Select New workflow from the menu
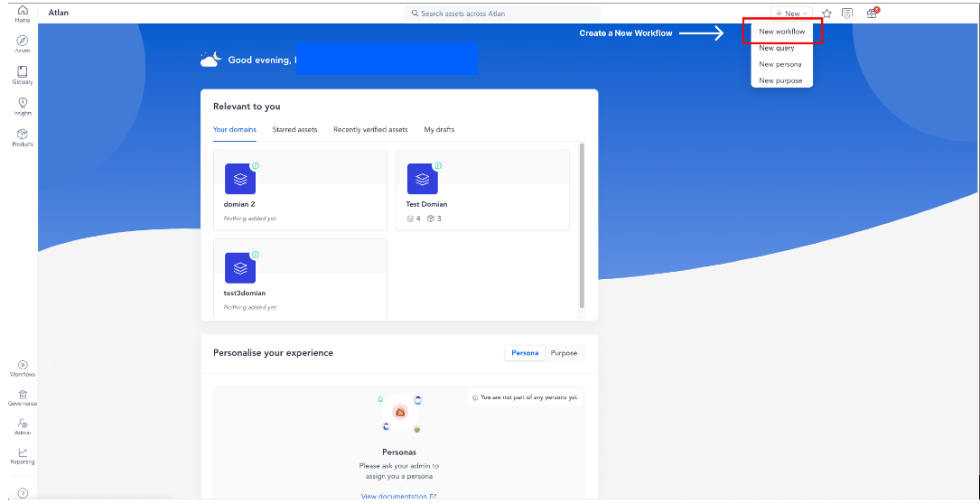The image size is (980, 503). pyautogui.click(x=781, y=32)
